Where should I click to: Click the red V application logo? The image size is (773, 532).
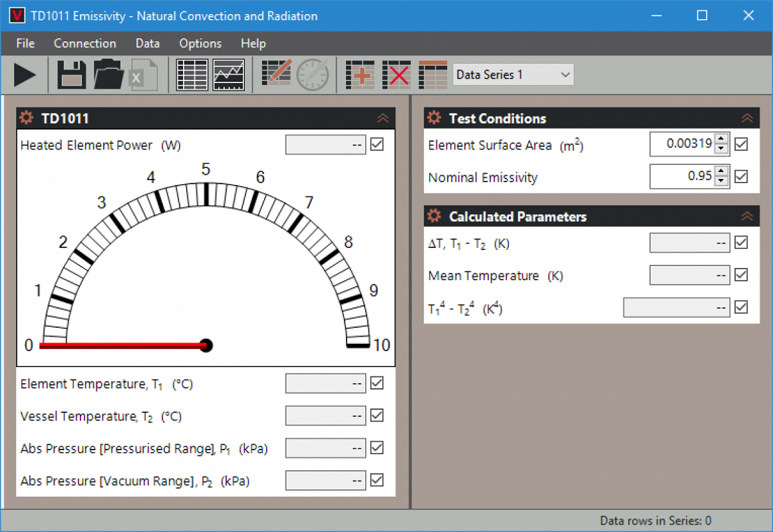tap(17, 16)
